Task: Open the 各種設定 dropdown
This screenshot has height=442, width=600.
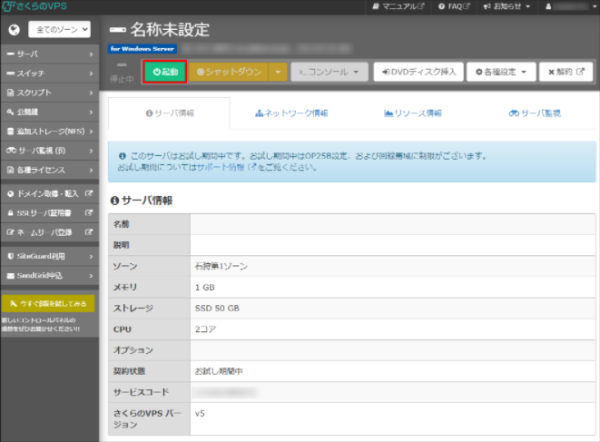Action: tap(501, 72)
